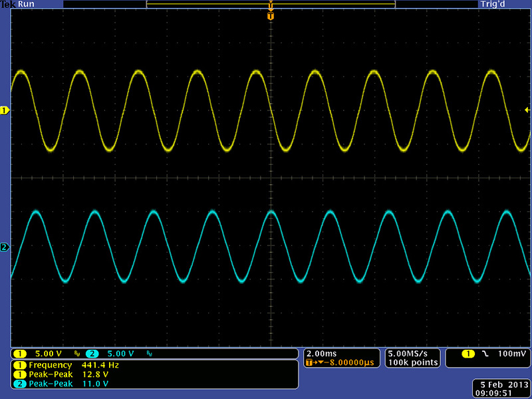Click the Tek logo in top-left corner
This screenshot has width=532, height=399.
(x=7, y=4)
